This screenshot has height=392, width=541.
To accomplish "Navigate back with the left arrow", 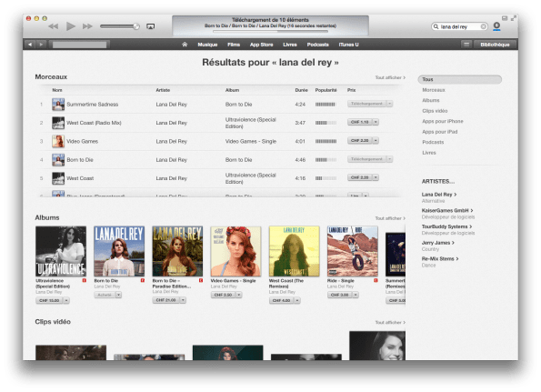I will 30,45.
